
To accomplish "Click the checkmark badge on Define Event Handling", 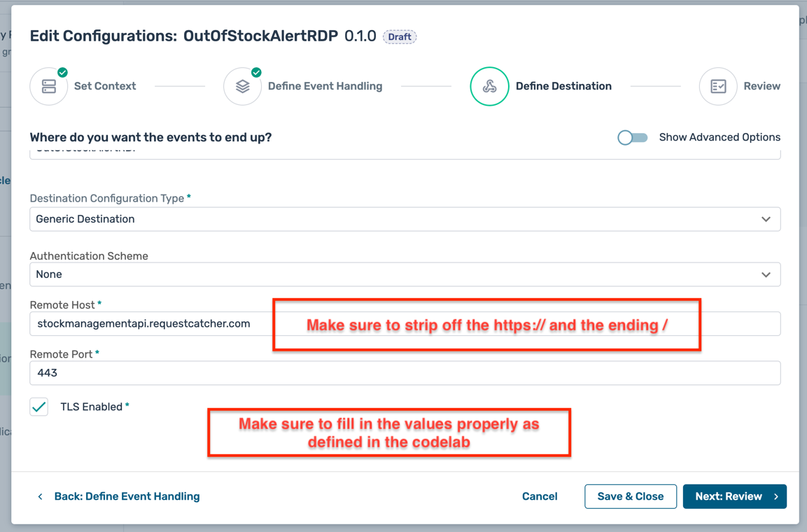I will [x=256, y=71].
